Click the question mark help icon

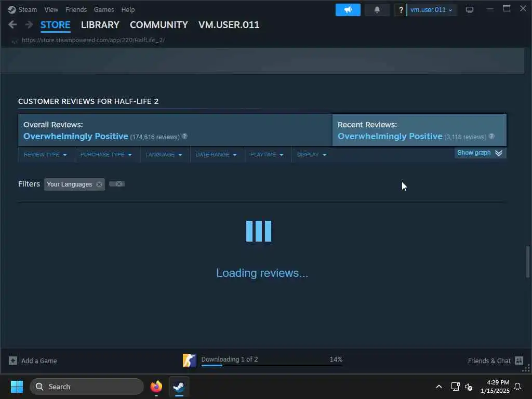(401, 10)
